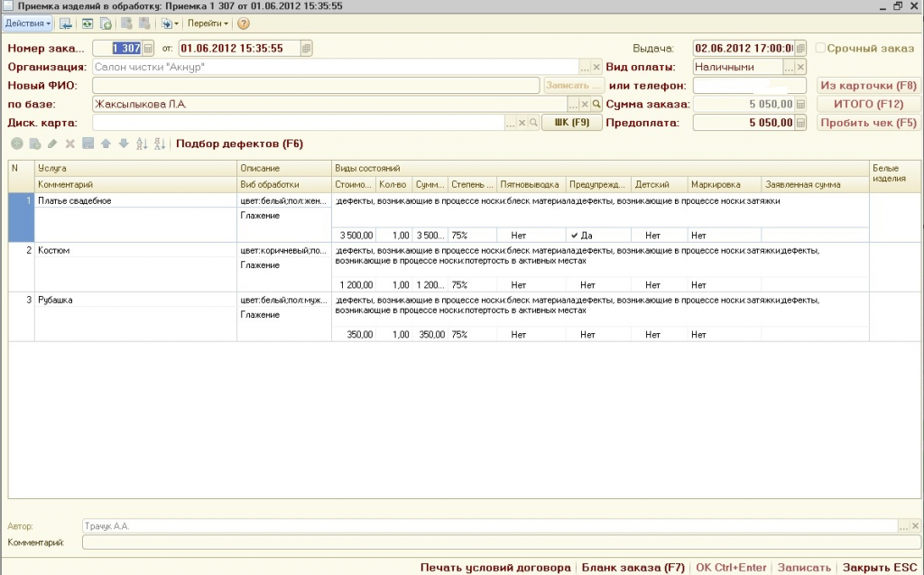Click the green add-row icon in table toolbar

pyautogui.click(x=17, y=144)
